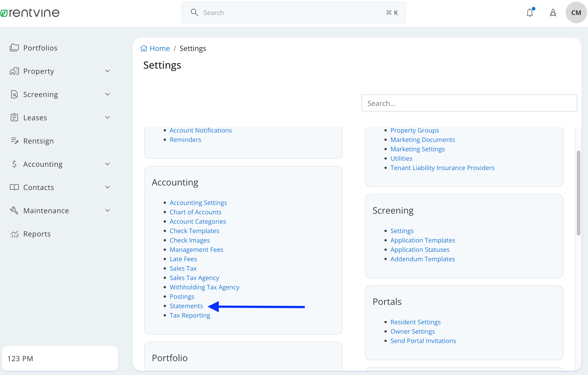
Task: Click the rocket announcements icon
Action: pyautogui.click(x=553, y=13)
